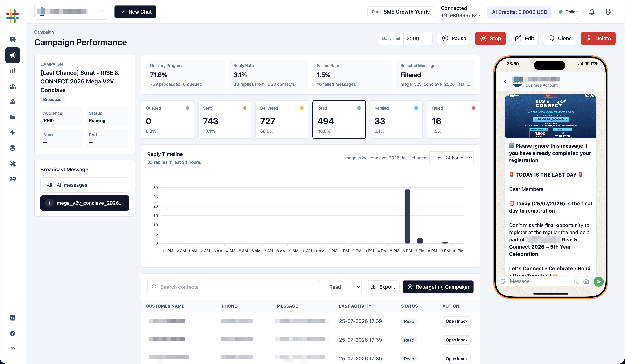Expand sidebar with double chevron icon
The image size is (625, 364).
tap(12, 349)
